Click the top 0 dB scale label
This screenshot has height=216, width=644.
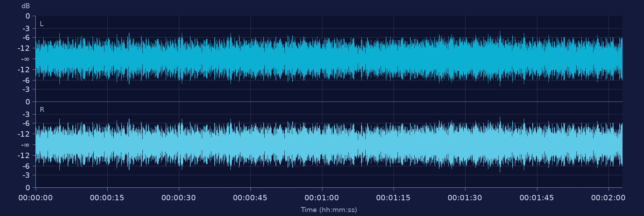(28, 16)
